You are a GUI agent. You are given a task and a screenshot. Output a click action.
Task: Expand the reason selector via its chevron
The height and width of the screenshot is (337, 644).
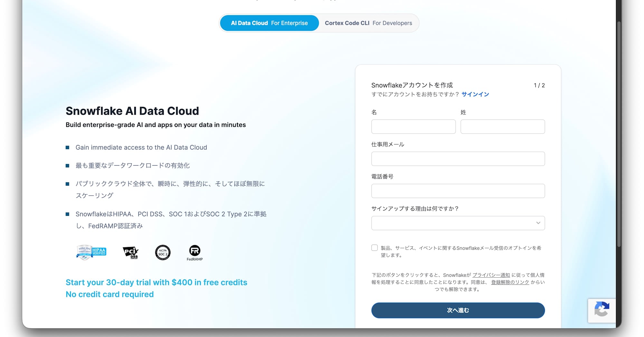click(538, 223)
